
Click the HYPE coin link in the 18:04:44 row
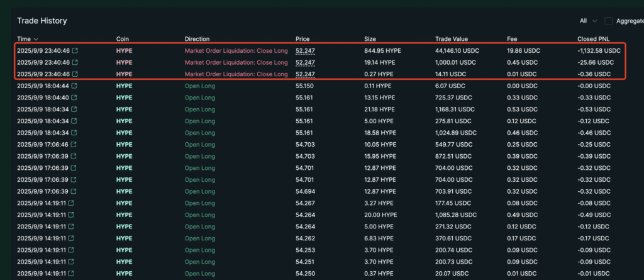coord(125,86)
